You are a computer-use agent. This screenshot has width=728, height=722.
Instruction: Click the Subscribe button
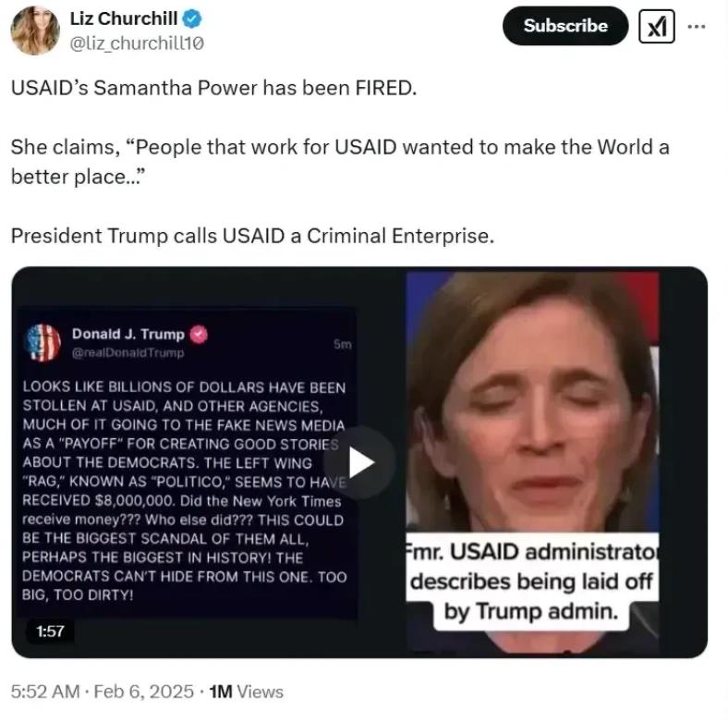565,26
